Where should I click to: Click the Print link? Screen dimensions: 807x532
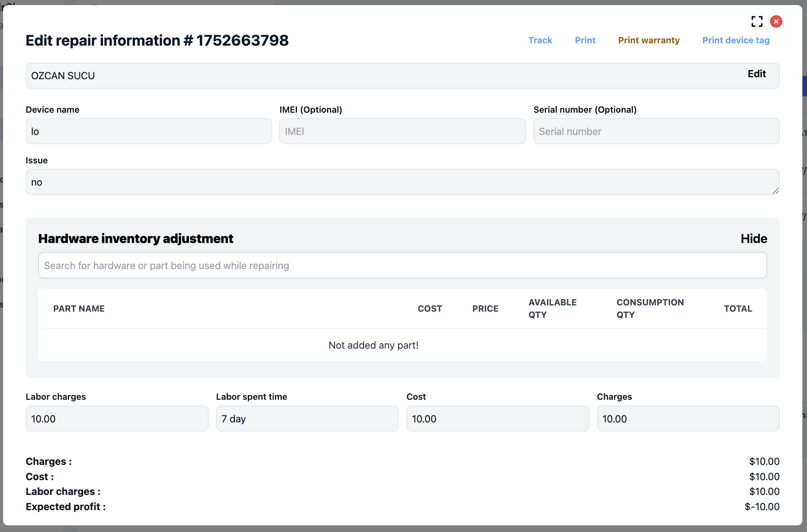point(585,40)
